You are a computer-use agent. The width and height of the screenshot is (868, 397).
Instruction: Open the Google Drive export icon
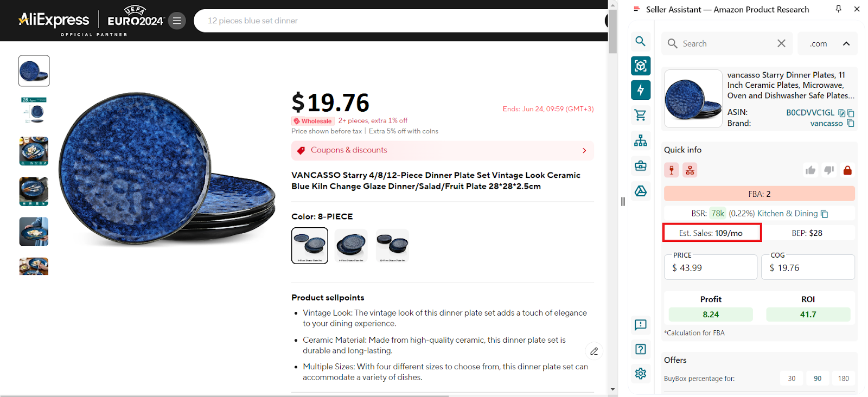click(641, 191)
